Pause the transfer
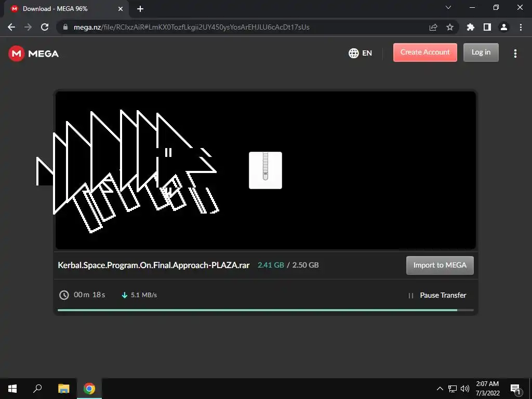 437,295
